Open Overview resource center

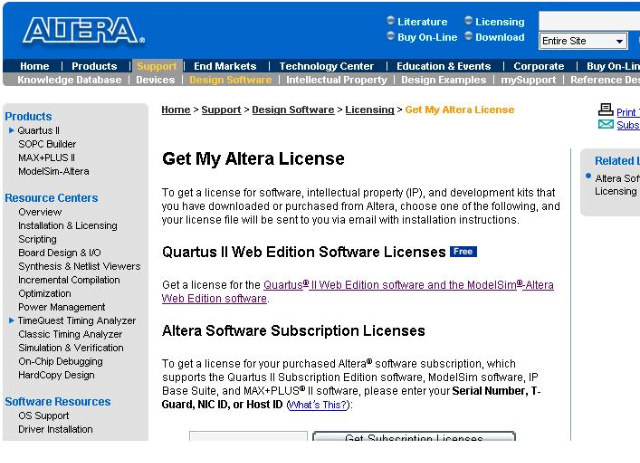pyautogui.click(x=40, y=212)
